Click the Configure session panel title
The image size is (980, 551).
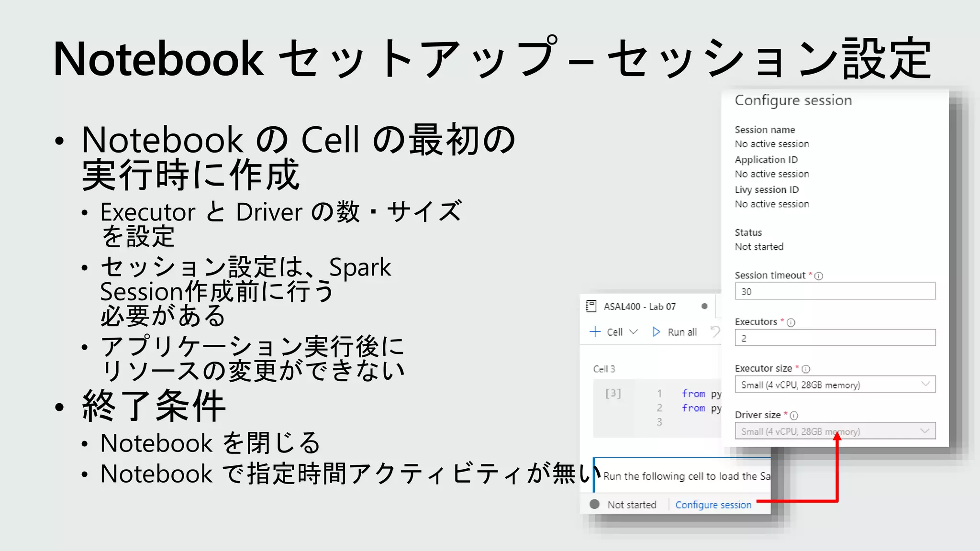click(793, 100)
